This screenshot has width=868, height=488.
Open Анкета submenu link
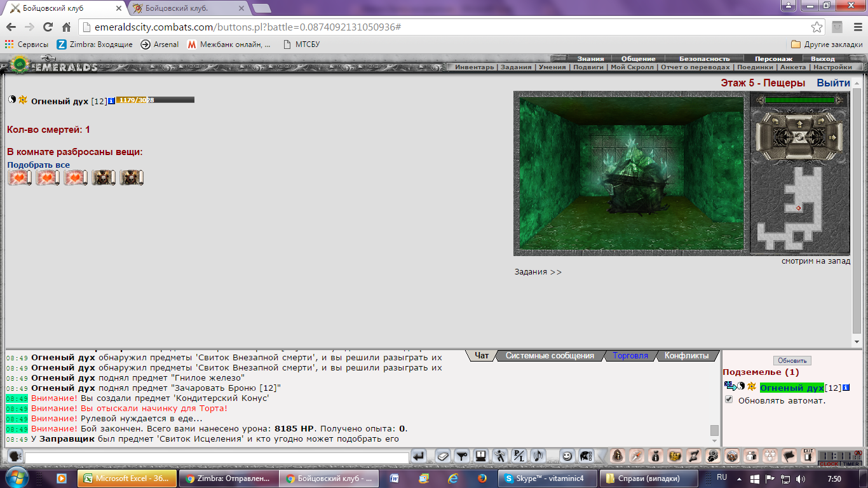click(x=792, y=67)
